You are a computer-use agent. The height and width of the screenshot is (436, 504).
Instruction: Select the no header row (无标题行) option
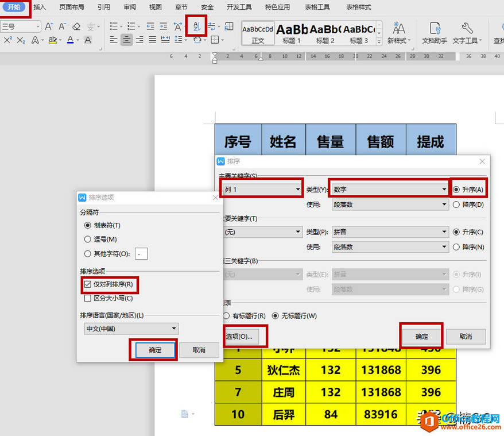tap(275, 316)
